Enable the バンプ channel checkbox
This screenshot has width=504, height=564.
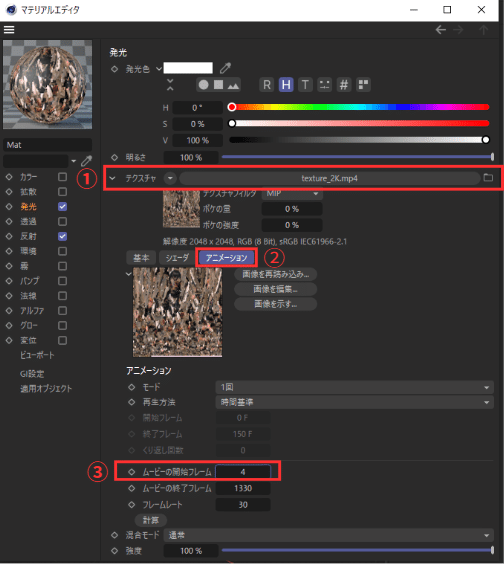62,281
